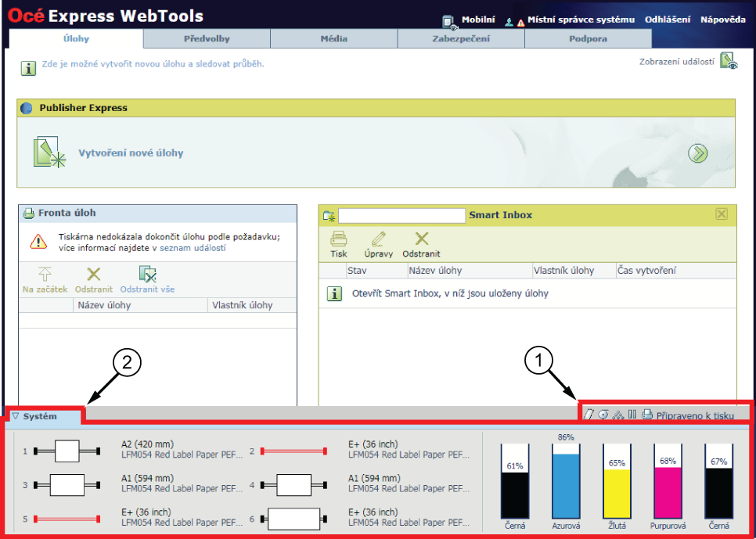Click the roll 6 E+ media icon
This screenshot has width=756, height=539.
pyautogui.click(x=293, y=519)
